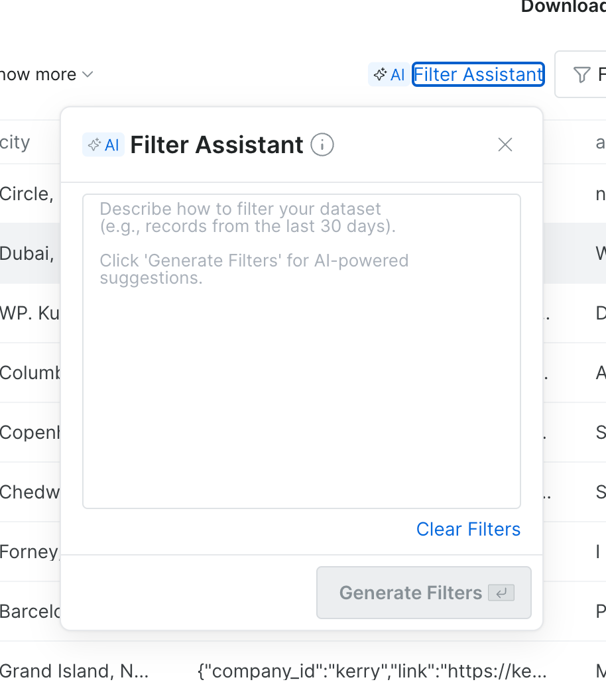Click the Clear Filters link
Viewport: 606px width, 700px height.
pos(468,529)
